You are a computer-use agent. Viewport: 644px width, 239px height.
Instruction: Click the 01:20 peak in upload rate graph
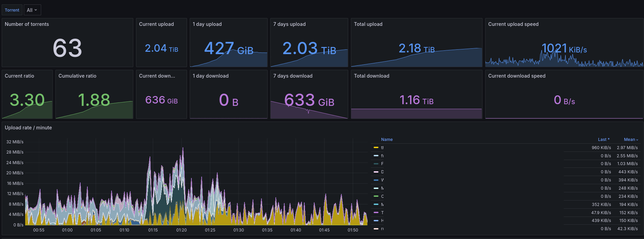click(183, 148)
